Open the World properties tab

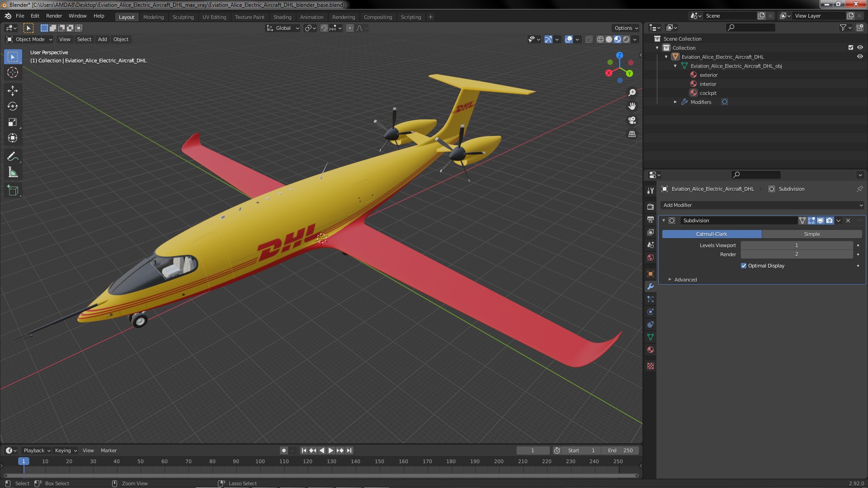point(651,258)
